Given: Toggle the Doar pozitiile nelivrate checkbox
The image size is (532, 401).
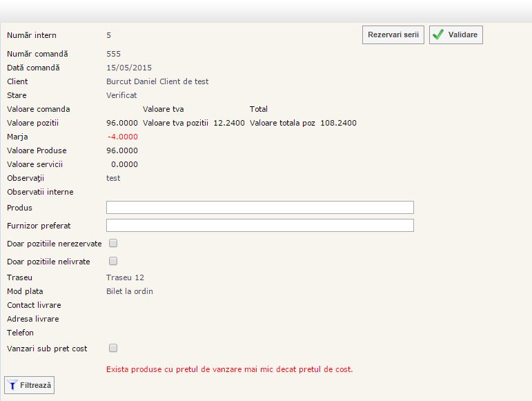Looking at the screenshot, I should (113, 261).
